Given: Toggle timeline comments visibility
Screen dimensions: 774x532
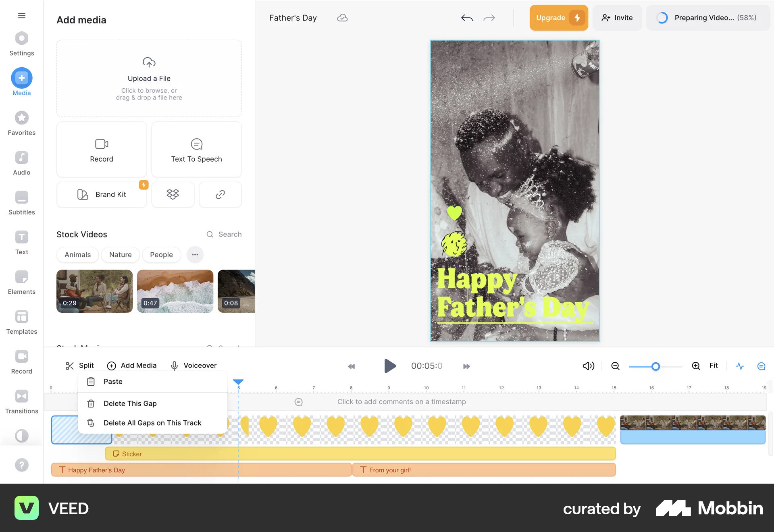Looking at the screenshot, I should (x=762, y=367).
